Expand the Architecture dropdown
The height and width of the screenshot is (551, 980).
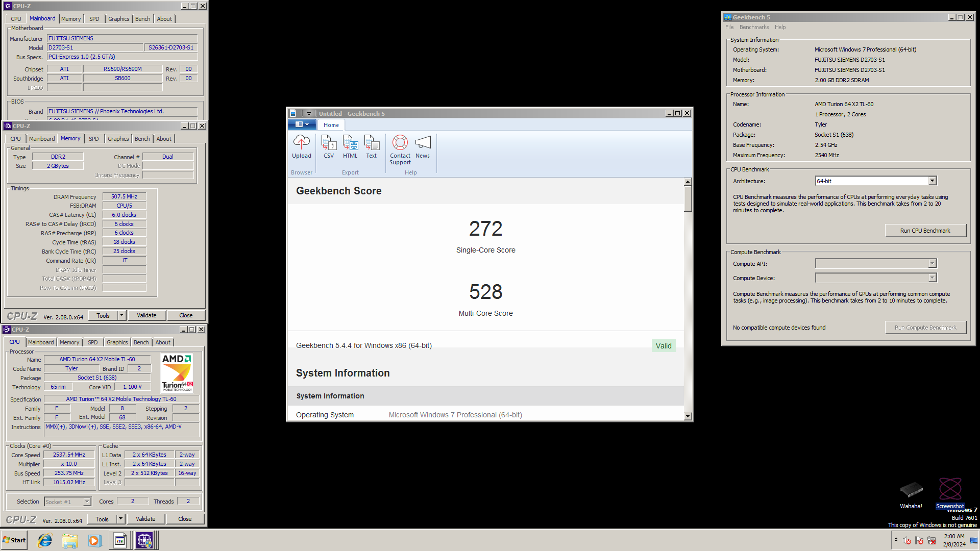[932, 181]
